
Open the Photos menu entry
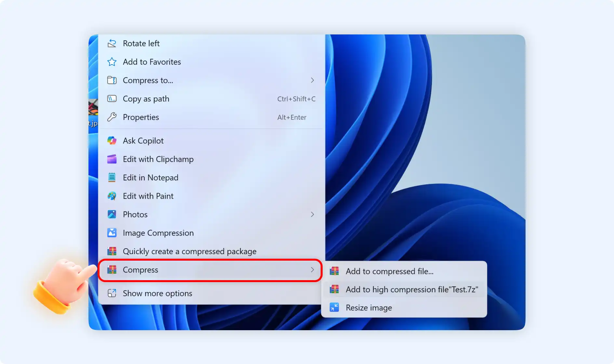click(211, 214)
